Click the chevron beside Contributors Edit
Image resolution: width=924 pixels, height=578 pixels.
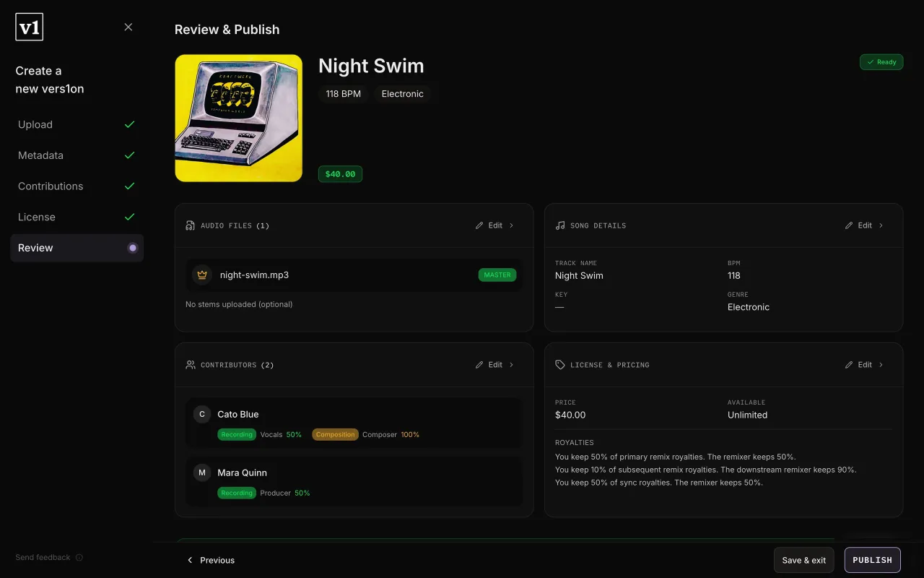tap(512, 365)
